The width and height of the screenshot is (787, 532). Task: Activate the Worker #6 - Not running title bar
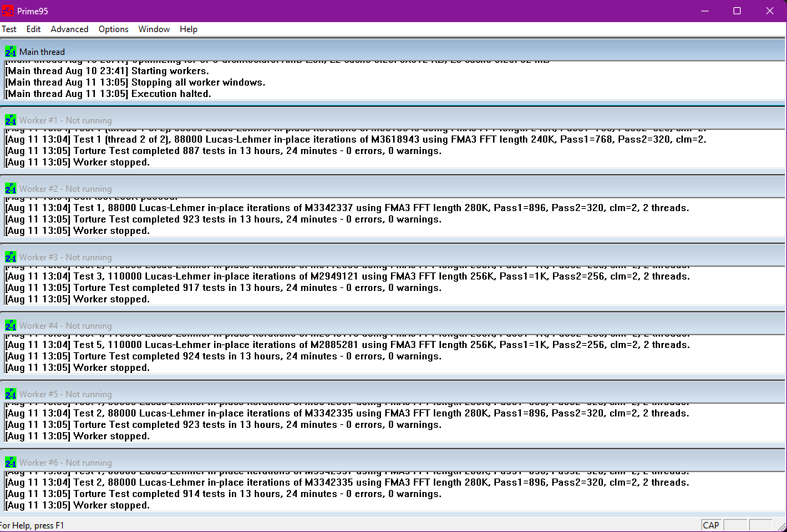[392, 462]
